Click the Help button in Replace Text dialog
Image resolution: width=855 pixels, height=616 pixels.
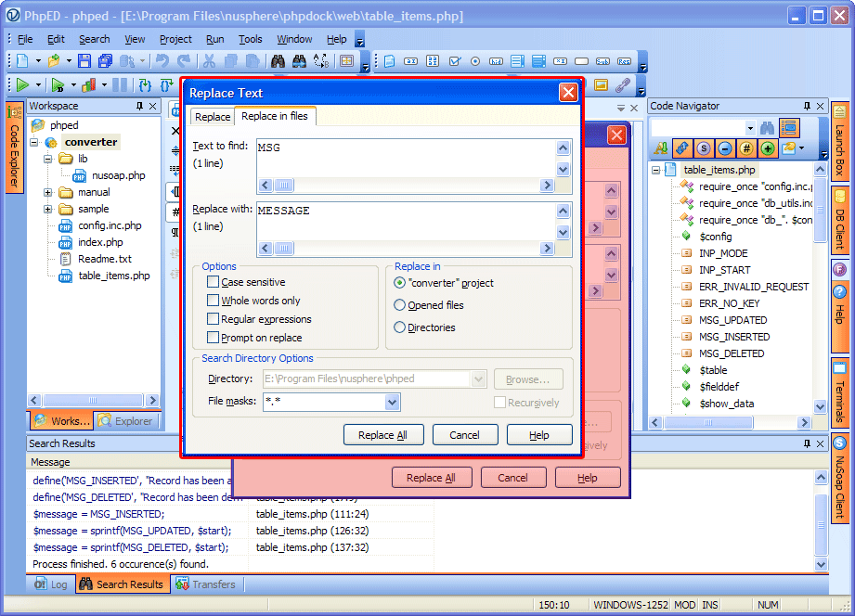pos(538,435)
